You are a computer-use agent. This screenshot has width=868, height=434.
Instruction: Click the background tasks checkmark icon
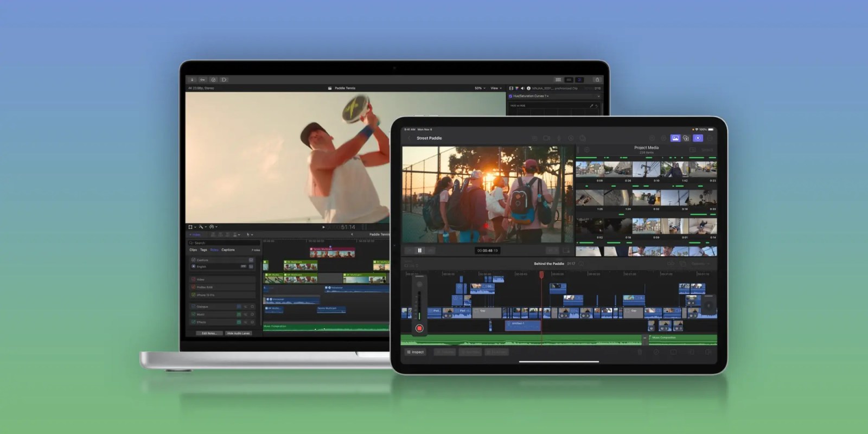point(213,80)
